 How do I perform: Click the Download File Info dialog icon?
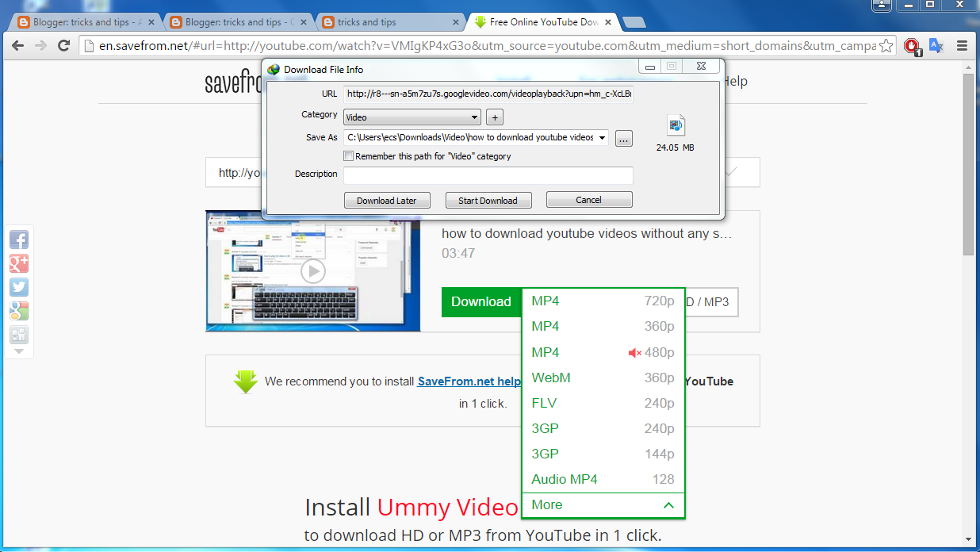[x=274, y=69]
